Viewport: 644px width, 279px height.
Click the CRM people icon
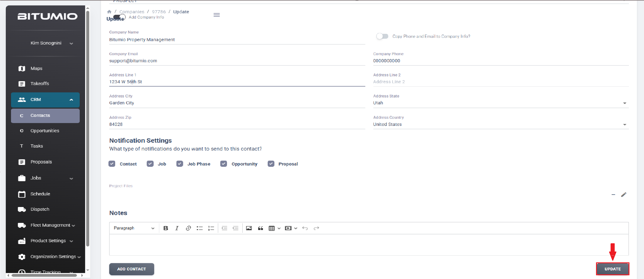pyautogui.click(x=22, y=100)
